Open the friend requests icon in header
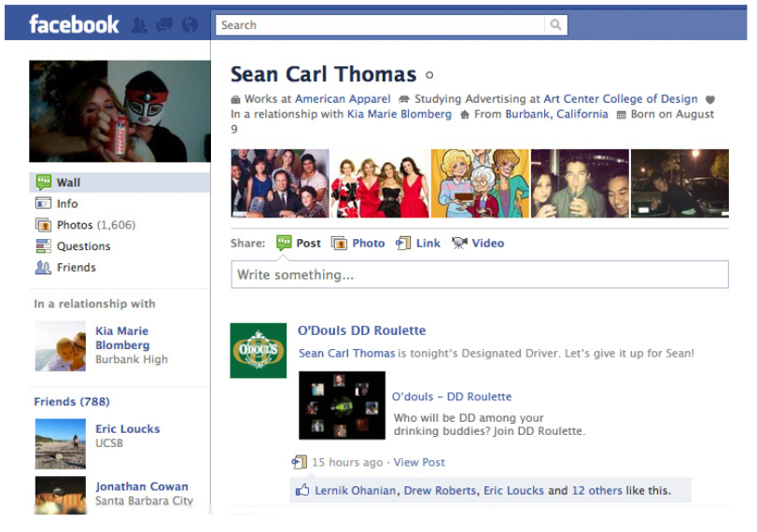Screen dimensions: 757x532 pyautogui.click(x=139, y=24)
